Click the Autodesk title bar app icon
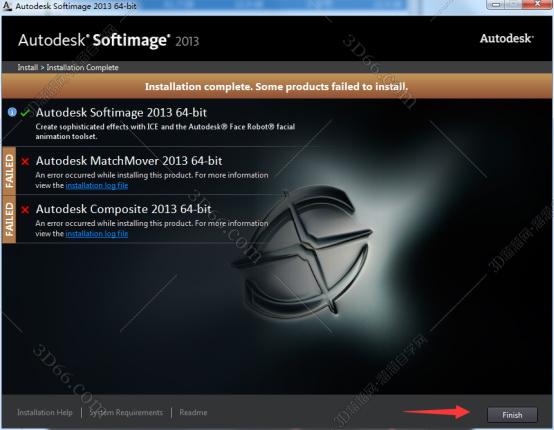 pyautogui.click(x=7, y=6)
